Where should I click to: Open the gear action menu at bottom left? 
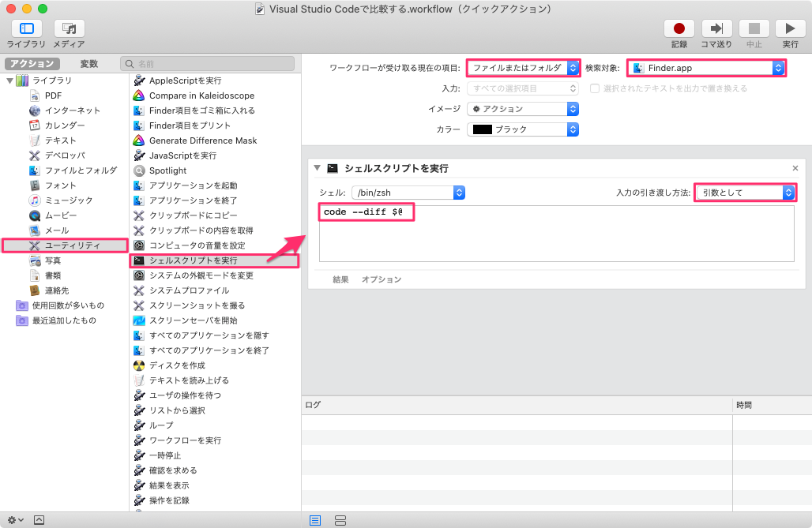tap(11, 519)
